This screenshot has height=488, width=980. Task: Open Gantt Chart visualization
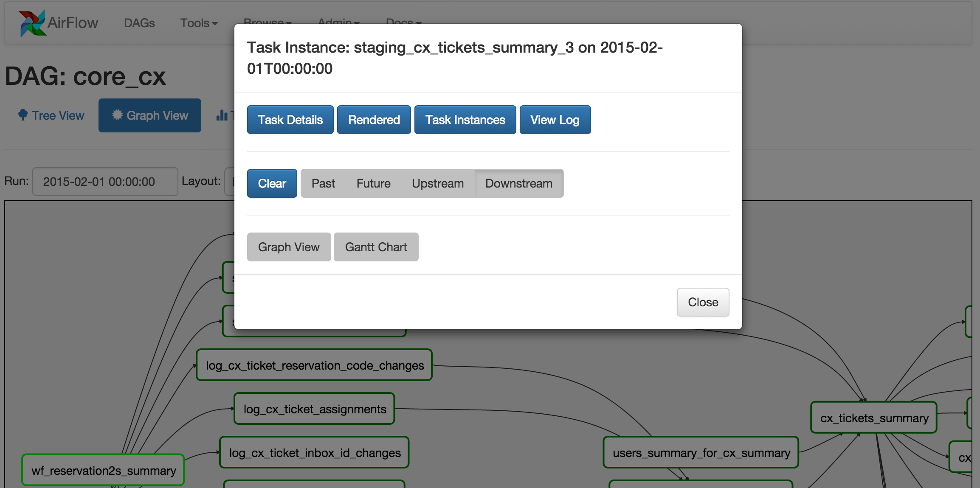tap(375, 247)
